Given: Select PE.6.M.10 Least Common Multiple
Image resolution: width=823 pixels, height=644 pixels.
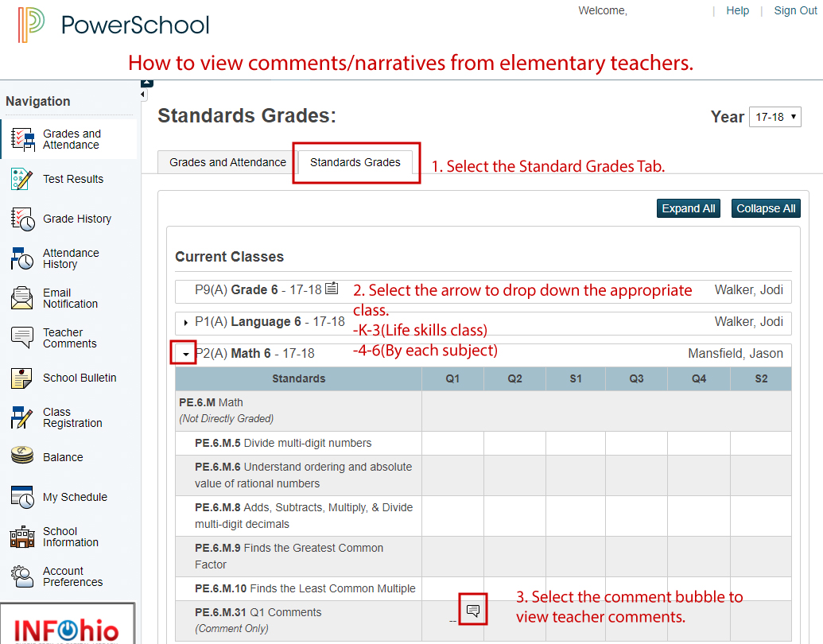Looking at the screenshot, I should click(x=483, y=589).
